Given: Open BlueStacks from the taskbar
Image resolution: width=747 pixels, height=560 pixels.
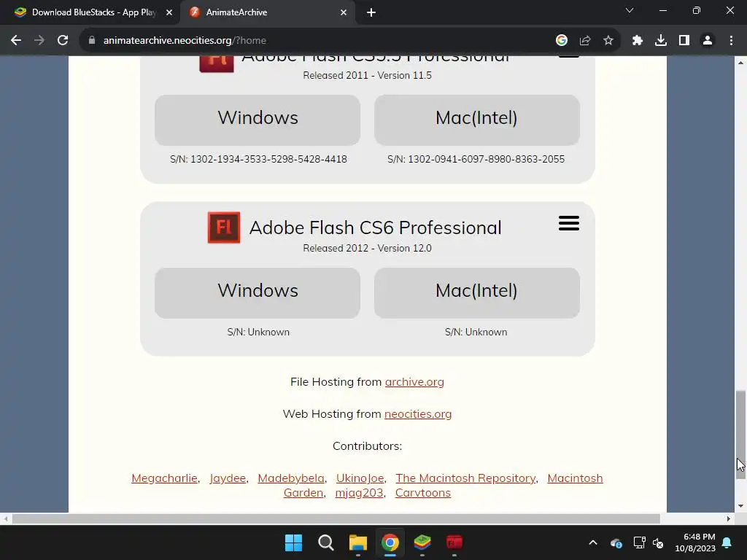Looking at the screenshot, I should (422, 542).
